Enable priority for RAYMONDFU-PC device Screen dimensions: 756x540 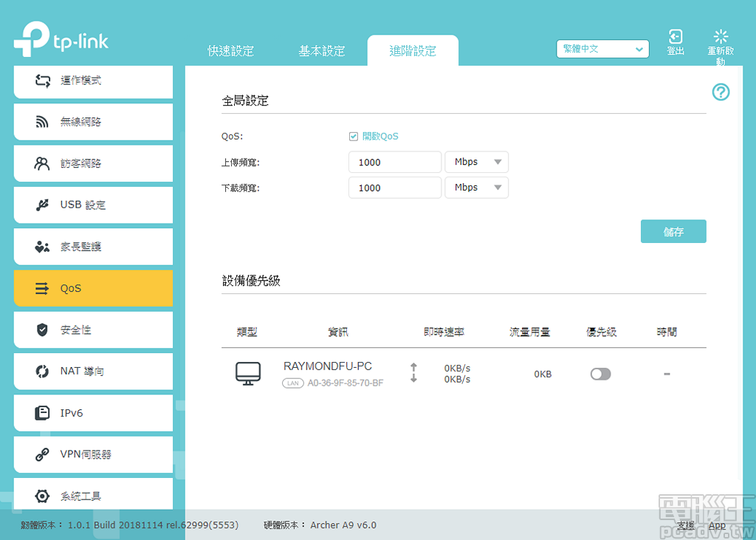[600, 374]
